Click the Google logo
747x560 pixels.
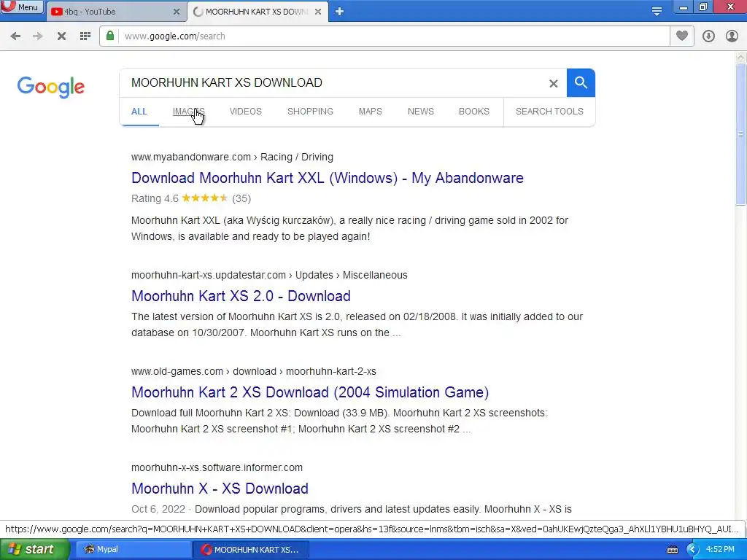(51, 87)
